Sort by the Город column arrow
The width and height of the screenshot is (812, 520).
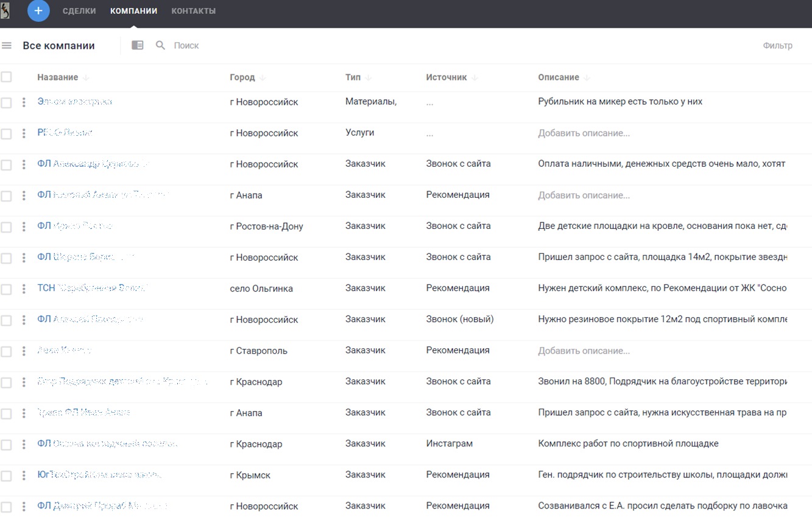263,78
